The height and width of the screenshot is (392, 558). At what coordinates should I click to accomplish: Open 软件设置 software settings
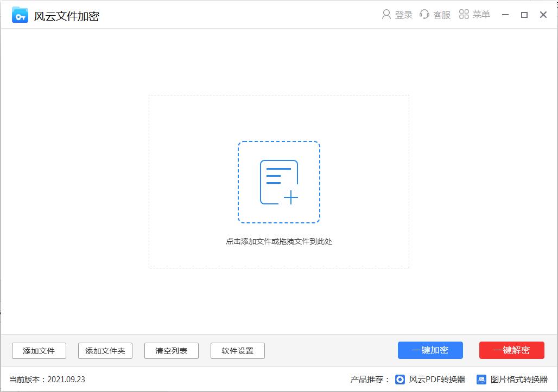coord(237,351)
